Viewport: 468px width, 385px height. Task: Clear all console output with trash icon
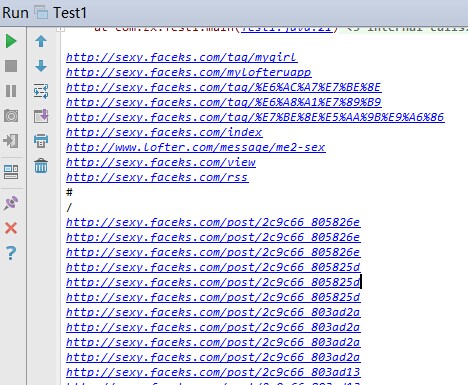coord(41,166)
